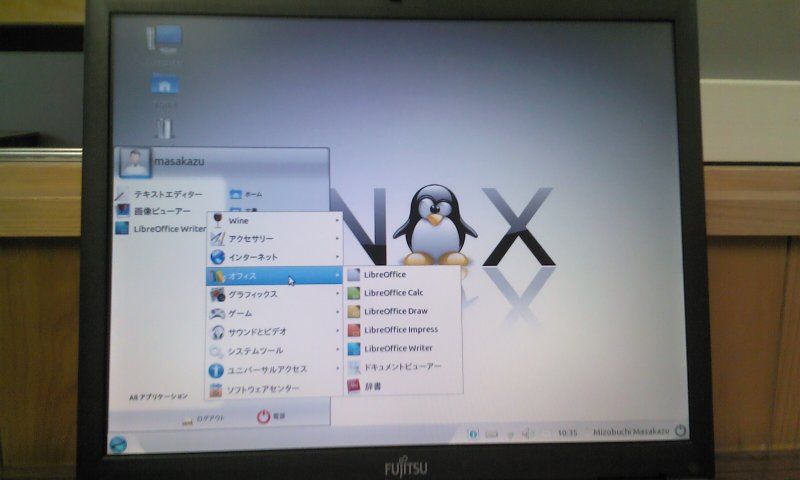Open the ホーム folder shortcut in the start menu
The width and height of the screenshot is (800, 480).
[246, 194]
